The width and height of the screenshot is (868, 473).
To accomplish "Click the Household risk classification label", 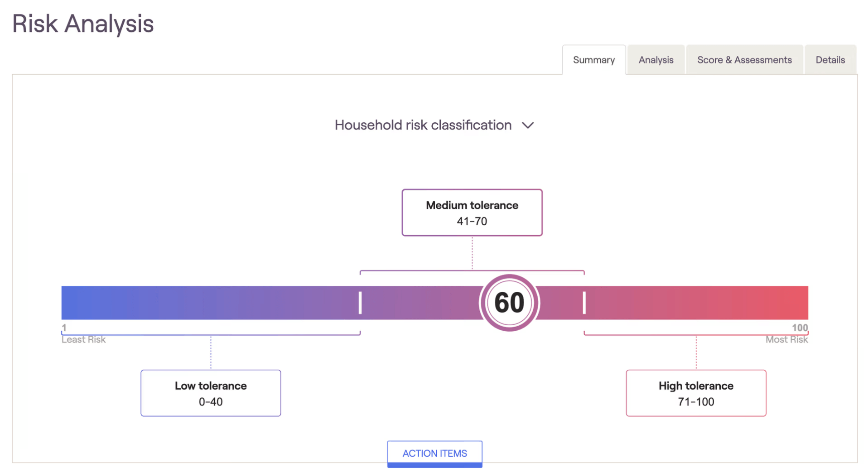I will coord(423,125).
